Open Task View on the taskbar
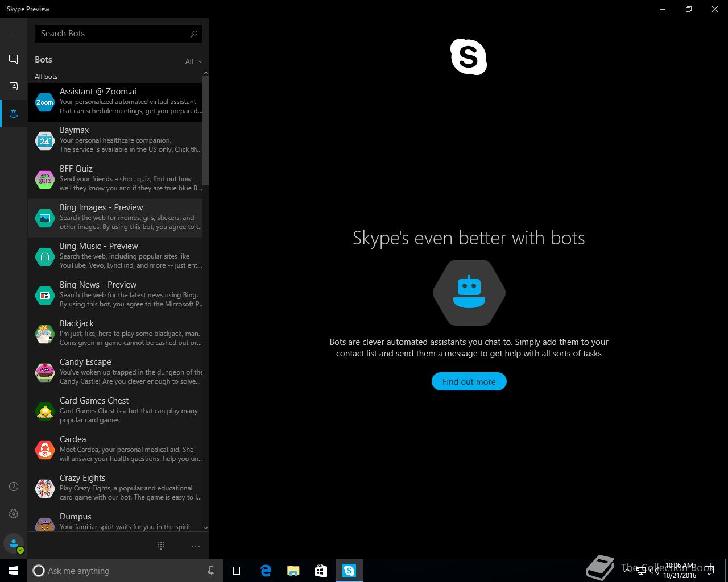Viewport: 728px width, 582px height. tap(237, 571)
